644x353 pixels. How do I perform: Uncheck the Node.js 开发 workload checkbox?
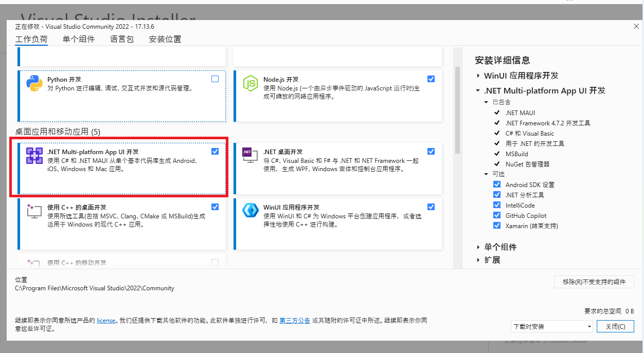point(431,79)
